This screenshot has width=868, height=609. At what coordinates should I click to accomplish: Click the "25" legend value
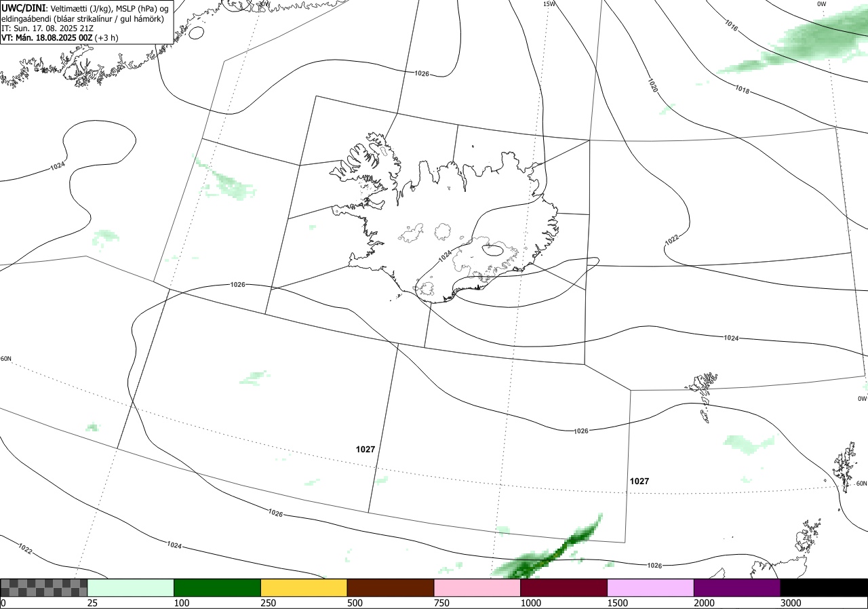pyautogui.click(x=92, y=603)
